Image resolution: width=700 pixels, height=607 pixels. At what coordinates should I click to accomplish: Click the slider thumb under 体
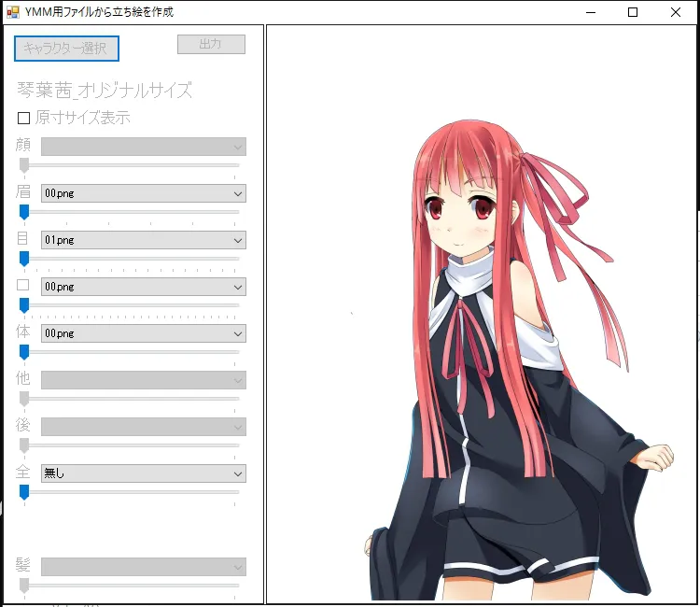pos(24,352)
